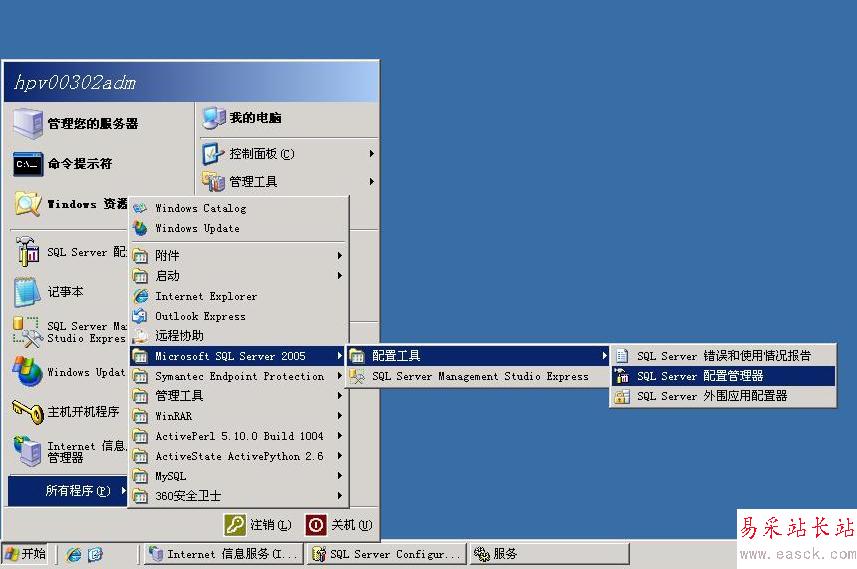Open the Windows Explorer magnifier icon

tap(28, 204)
